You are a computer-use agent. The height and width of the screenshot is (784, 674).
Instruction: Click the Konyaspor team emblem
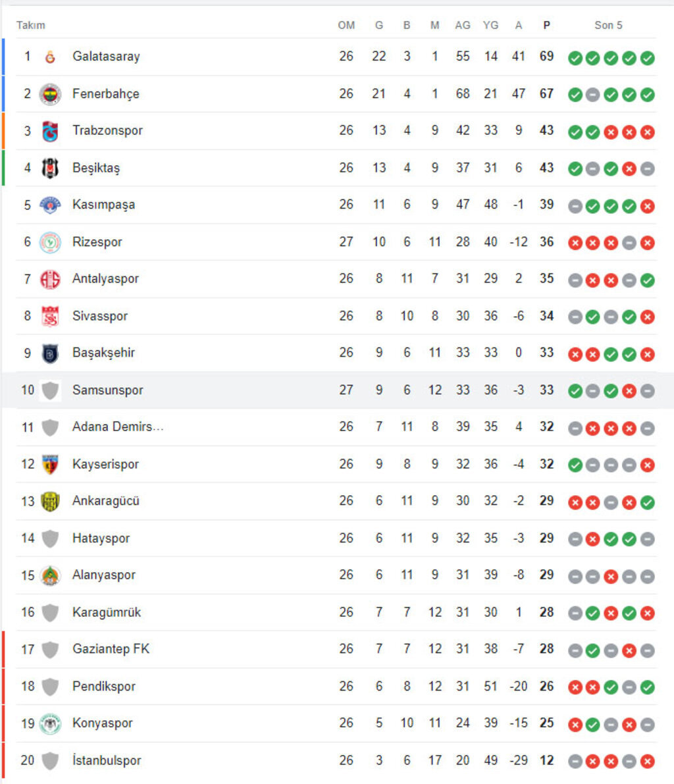pos(50,723)
